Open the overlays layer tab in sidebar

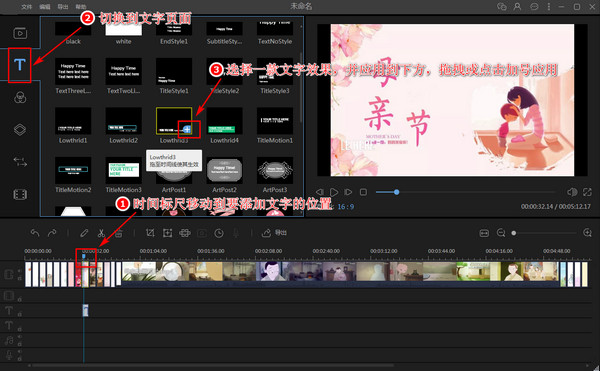click(20, 130)
